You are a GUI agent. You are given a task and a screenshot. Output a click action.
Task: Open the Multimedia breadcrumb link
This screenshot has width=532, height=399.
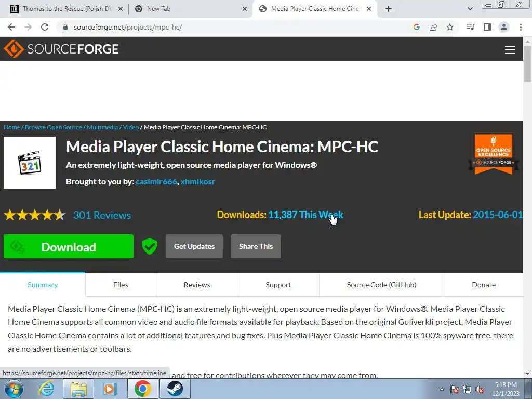pyautogui.click(x=102, y=127)
